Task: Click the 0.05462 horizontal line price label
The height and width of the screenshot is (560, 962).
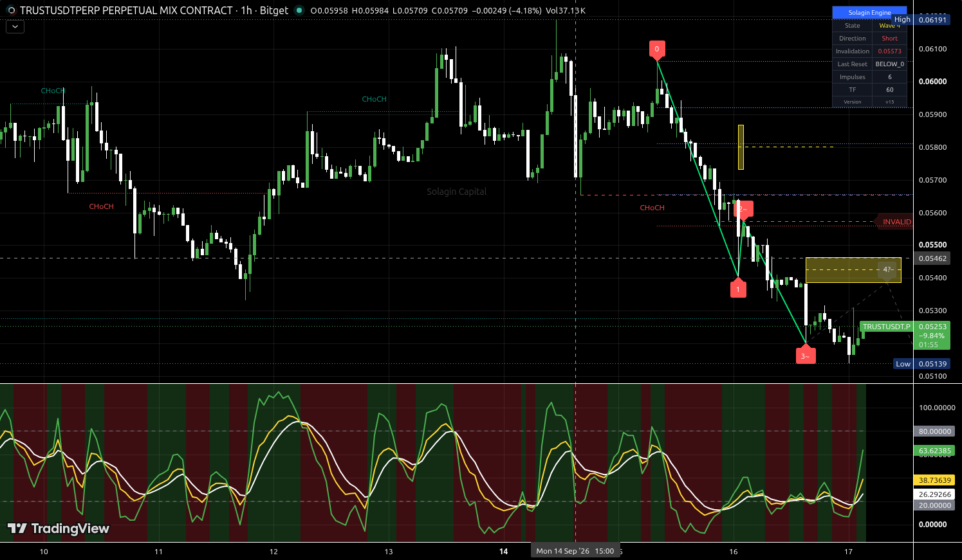Action: pos(932,258)
